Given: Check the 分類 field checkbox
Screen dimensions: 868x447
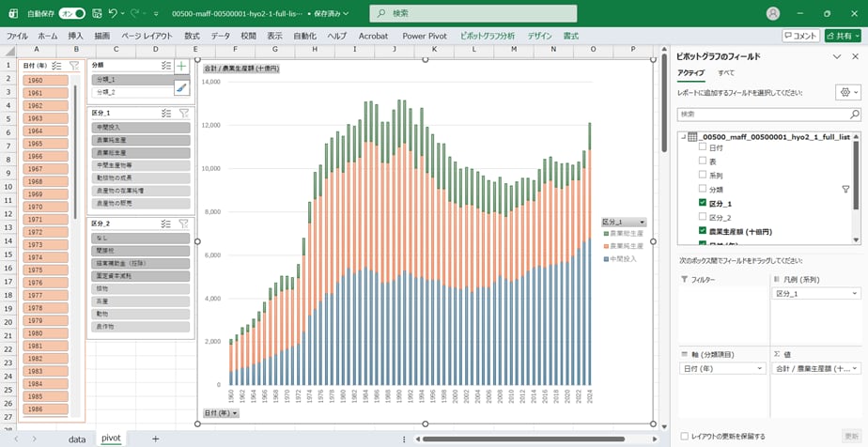Looking at the screenshot, I should (x=703, y=189).
